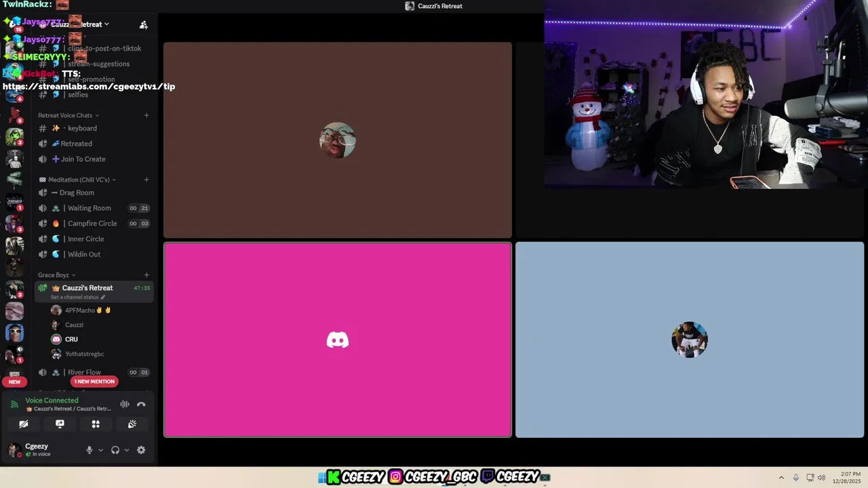This screenshot has height=488, width=868.
Task: Open sunglasses face server icon
Action: tap(14, 333)
